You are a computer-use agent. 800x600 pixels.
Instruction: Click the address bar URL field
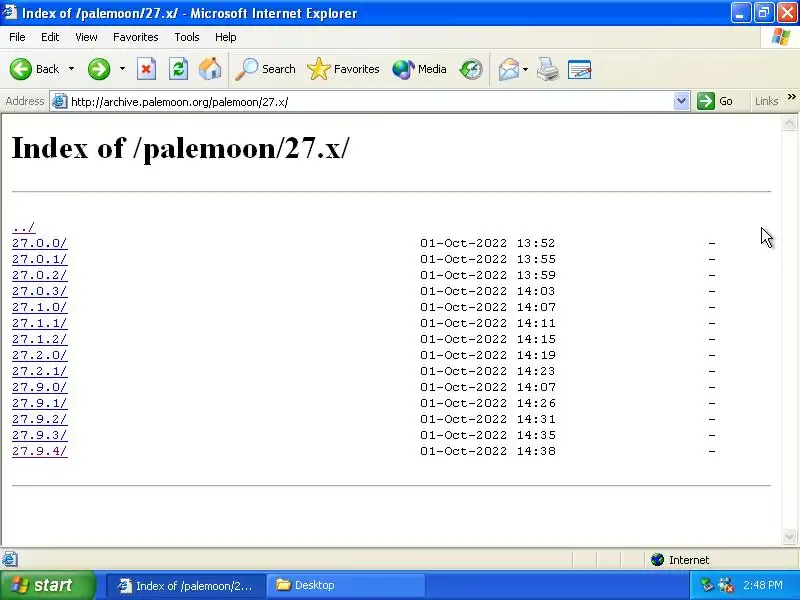[370, 102]
